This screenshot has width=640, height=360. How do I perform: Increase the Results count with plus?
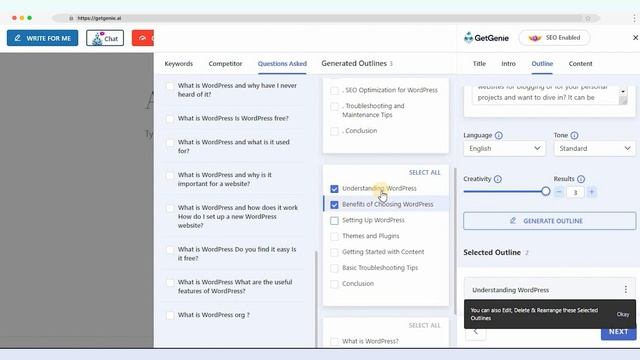pos(591,192)
